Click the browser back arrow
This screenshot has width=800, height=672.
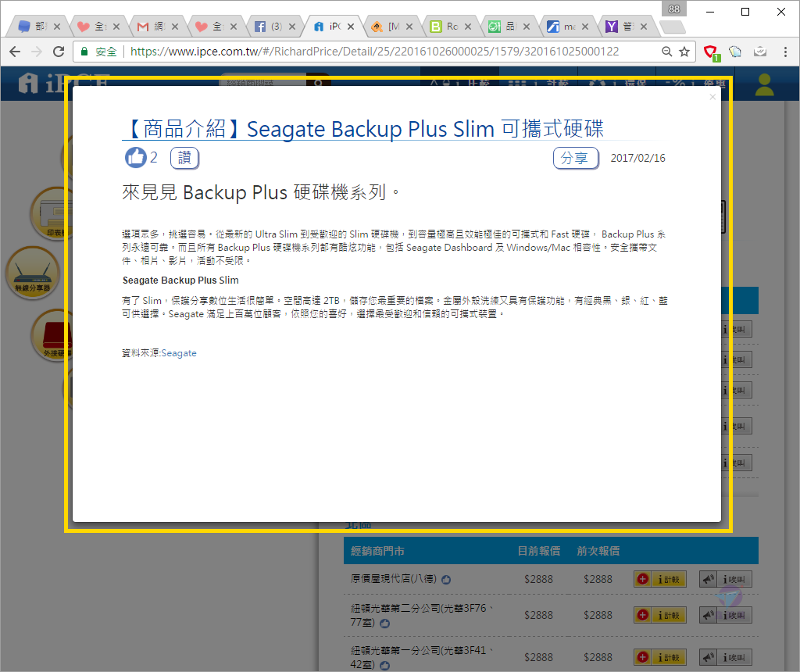pos(15,52)
